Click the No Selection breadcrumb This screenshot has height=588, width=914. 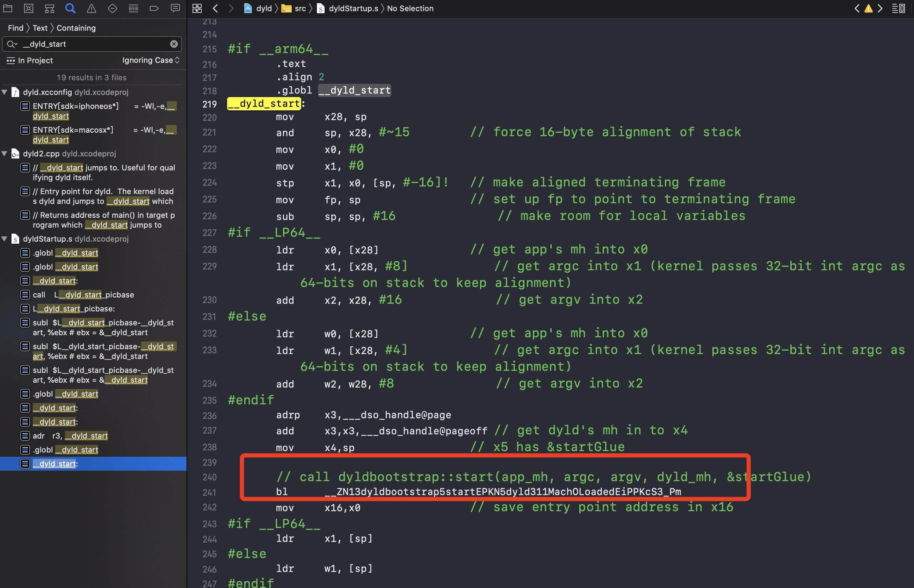coord(410,8)
